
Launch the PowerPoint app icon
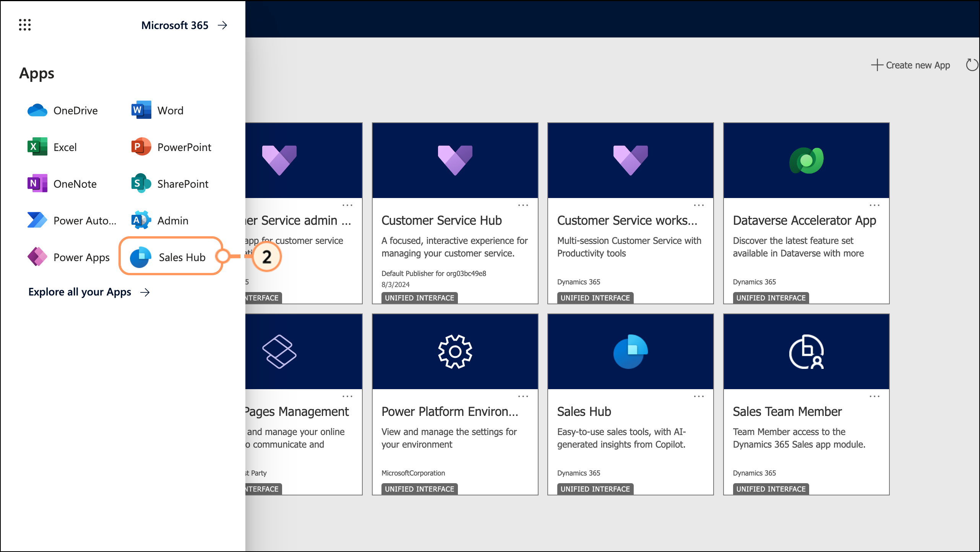coord(141,147)
